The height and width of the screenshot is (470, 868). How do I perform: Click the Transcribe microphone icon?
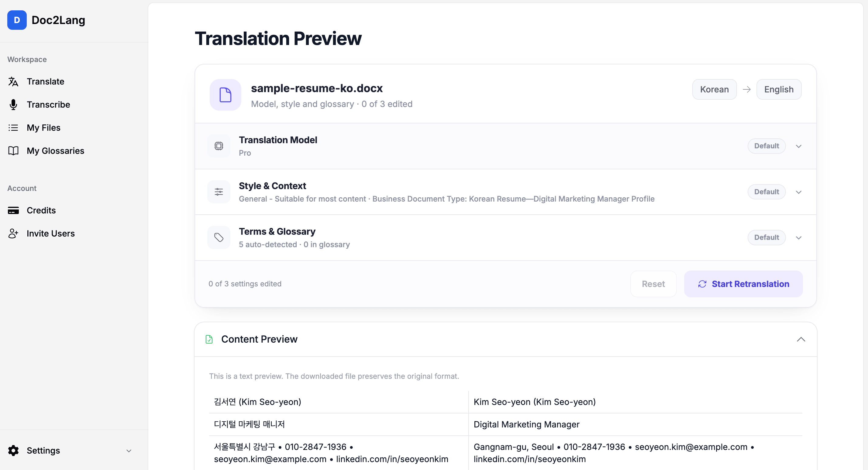click(13, 105)
